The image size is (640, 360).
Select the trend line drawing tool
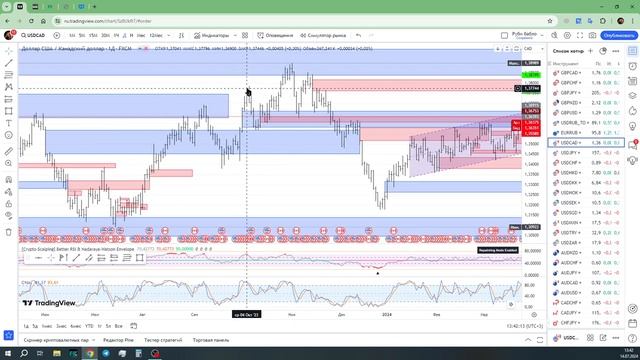point(9,63)
